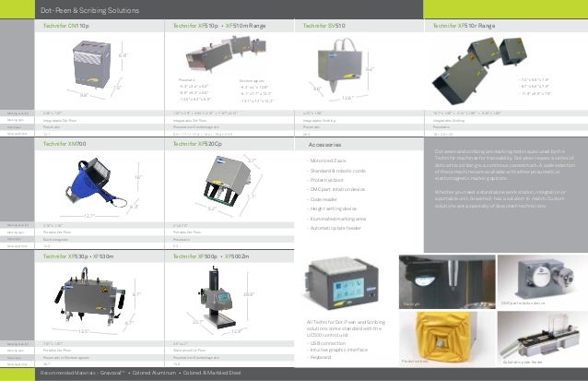Open the automatic plate feeder photo

tap(543, 339)
